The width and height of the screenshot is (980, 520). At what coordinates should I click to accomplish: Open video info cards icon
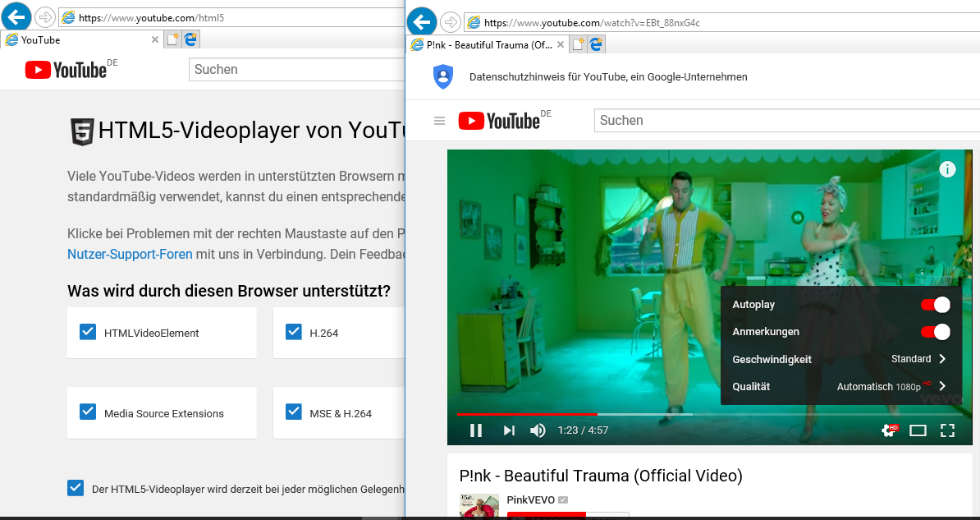click(x=947, y=169)
